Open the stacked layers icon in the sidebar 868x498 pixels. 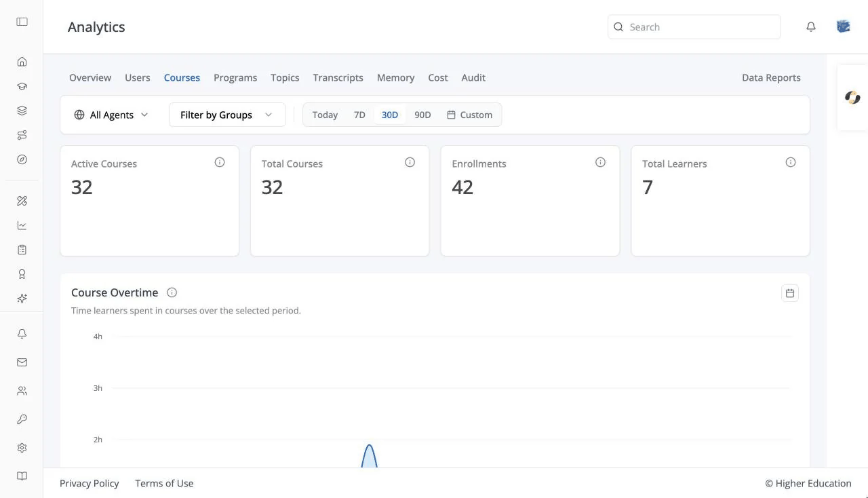[x=22, y=111]
